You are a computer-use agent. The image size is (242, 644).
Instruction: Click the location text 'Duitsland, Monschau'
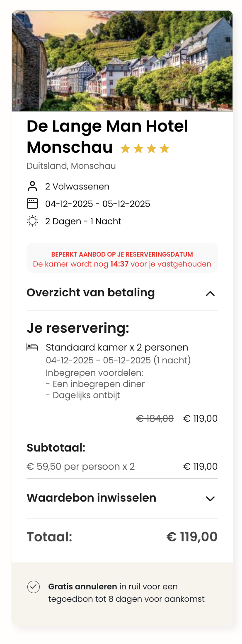(x=71, y=166)
